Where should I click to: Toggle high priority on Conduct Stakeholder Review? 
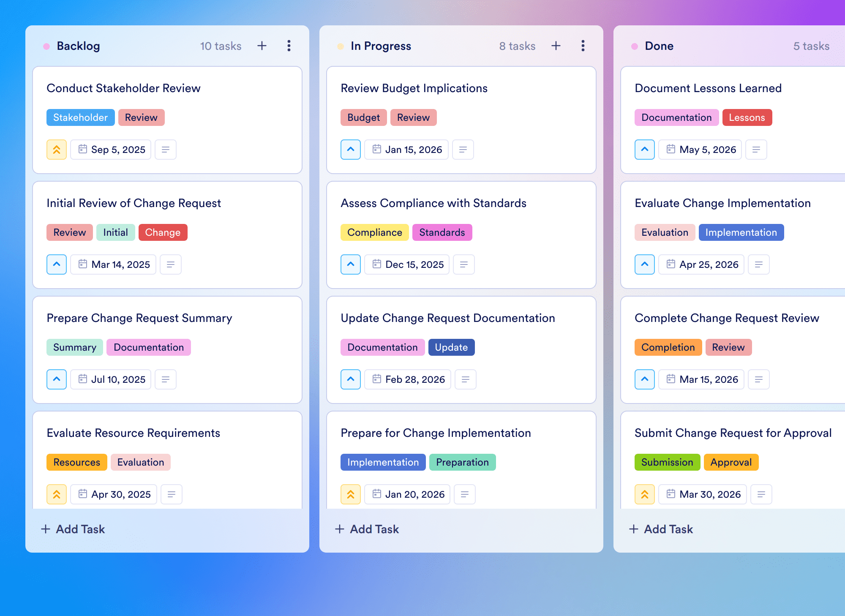57,150
